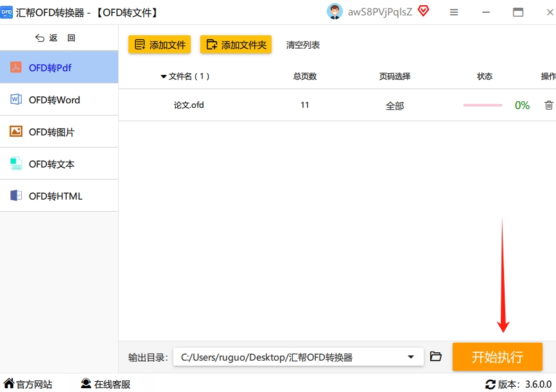The image size is (556, 392).
Task: Click the 开始执行 button
Action: 497,357
